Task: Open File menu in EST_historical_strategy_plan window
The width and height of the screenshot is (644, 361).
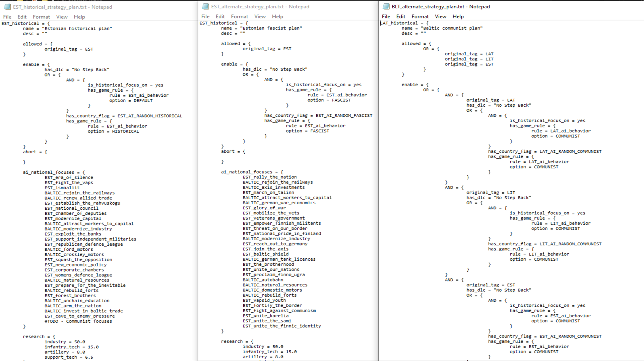Action: pos(7,17)
